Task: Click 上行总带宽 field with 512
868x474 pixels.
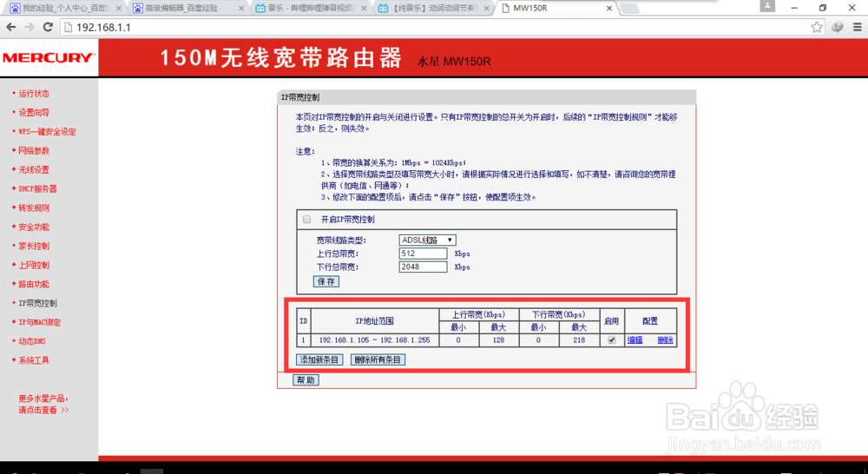Action: click(x=423, y=253)
